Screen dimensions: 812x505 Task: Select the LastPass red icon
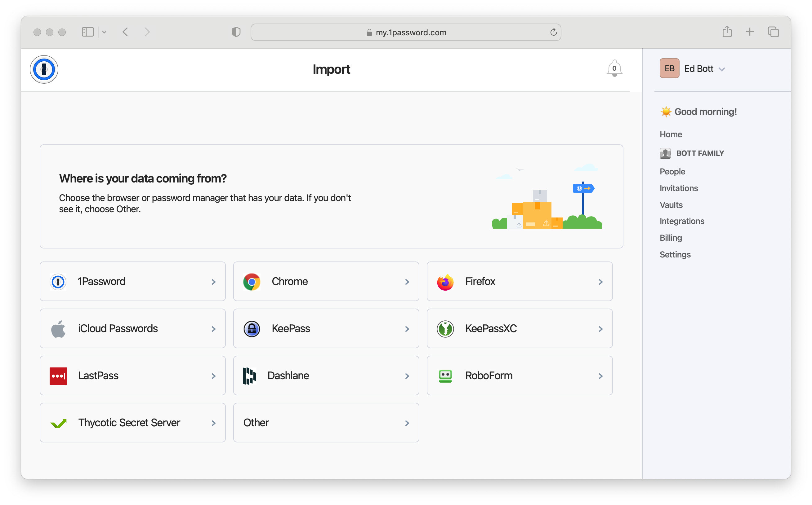(59, 375)
